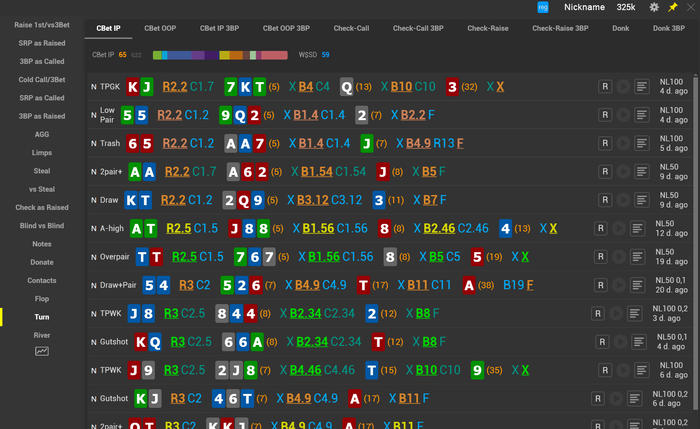Open the graph chart icon in sidebar
Screen dimensions: 700x429
pyautogui.click(x=42, y=351)
